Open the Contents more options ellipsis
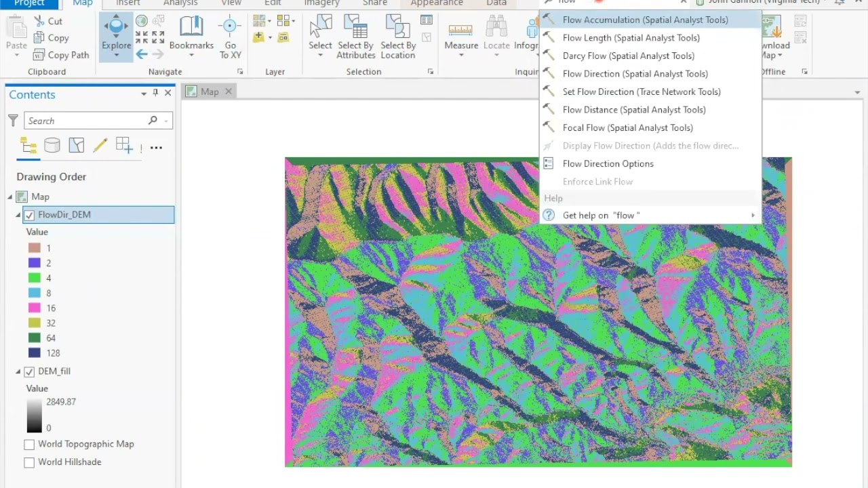The image size is (868, 488). click(x=156, y=147)
